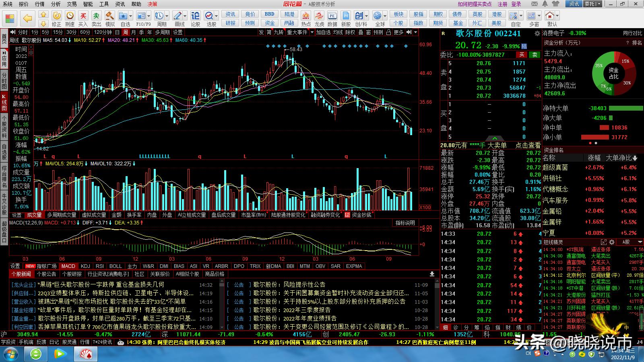Click the 买入 buy order icon
The width and height of the screenshot is (644, 362).
click(83, 15)
